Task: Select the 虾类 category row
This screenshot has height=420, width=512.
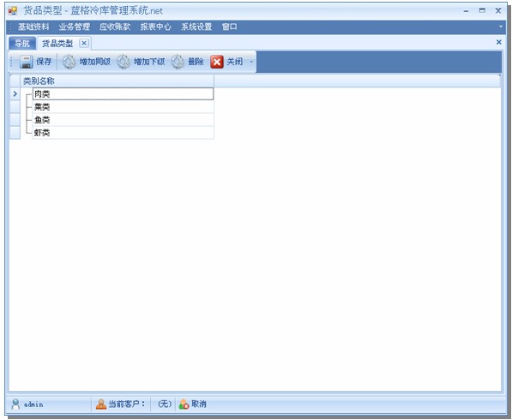Action: [x=123, y=133]
